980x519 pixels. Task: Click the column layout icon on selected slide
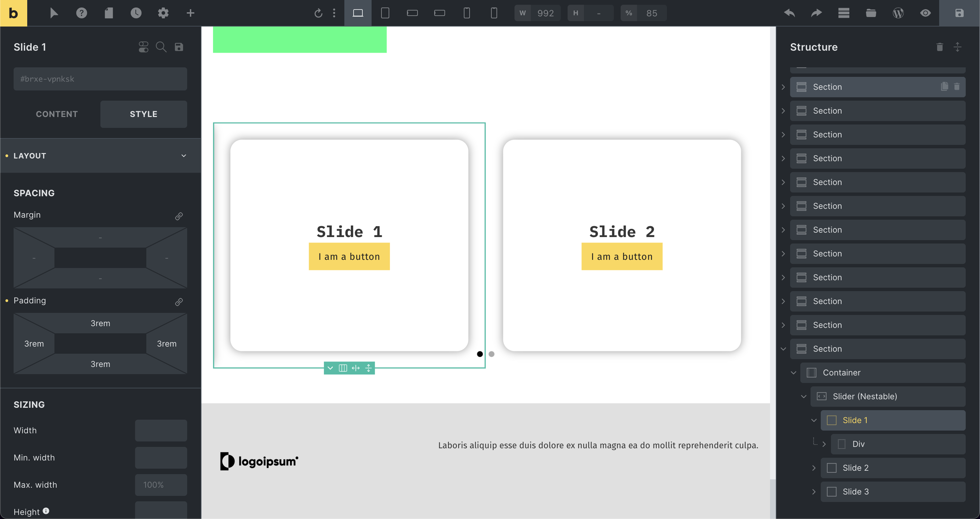pos(343,368)
